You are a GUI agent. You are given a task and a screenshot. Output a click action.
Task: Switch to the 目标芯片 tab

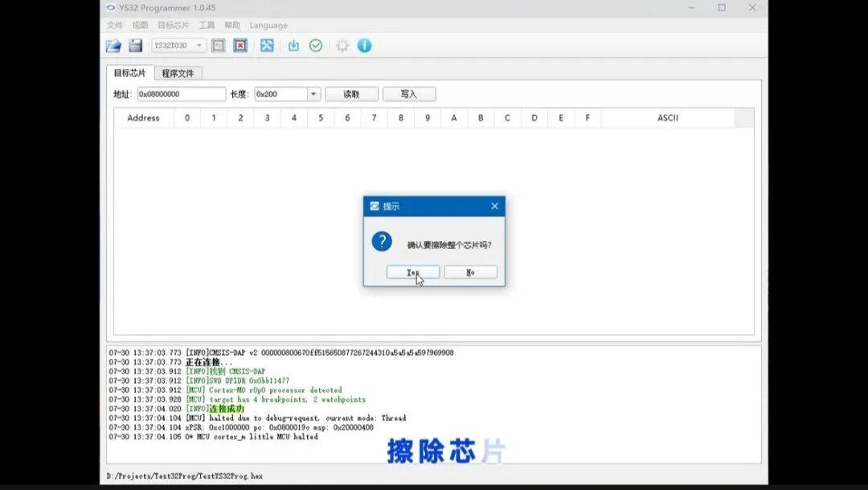point(129,73)
